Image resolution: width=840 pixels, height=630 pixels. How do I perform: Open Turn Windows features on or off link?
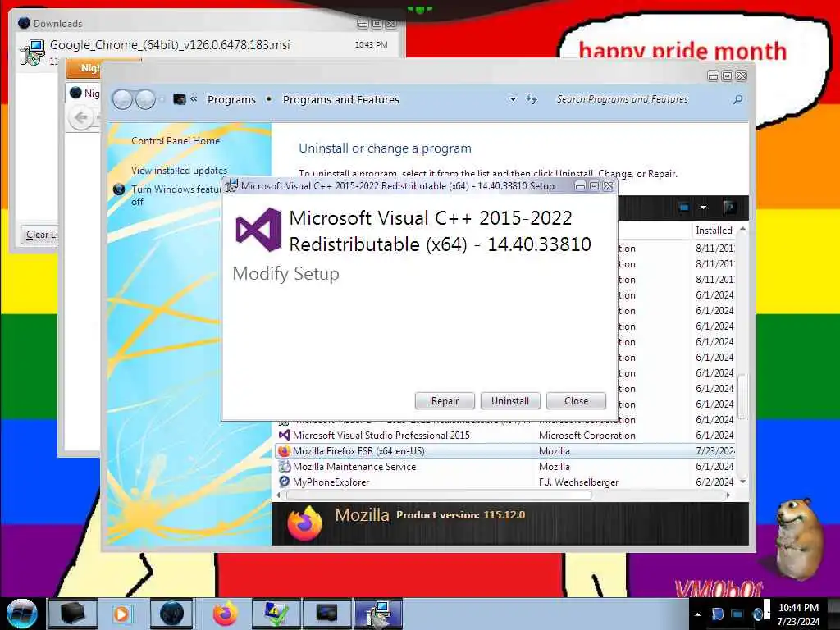coord(176,195)
